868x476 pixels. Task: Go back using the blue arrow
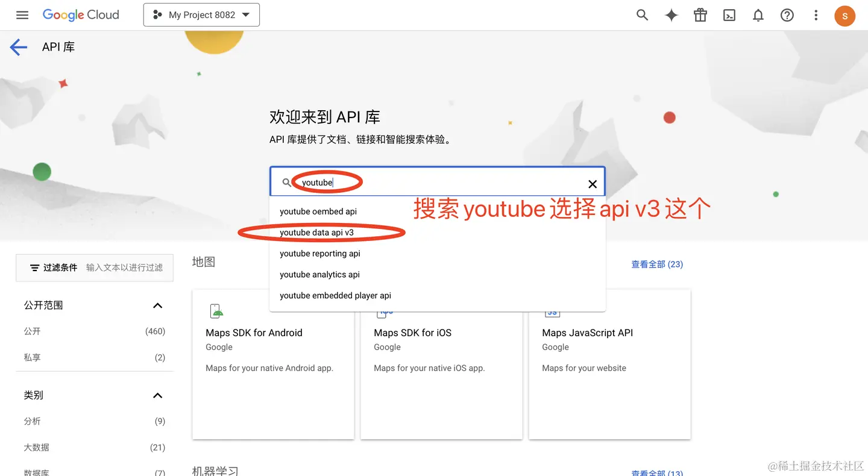19,47
